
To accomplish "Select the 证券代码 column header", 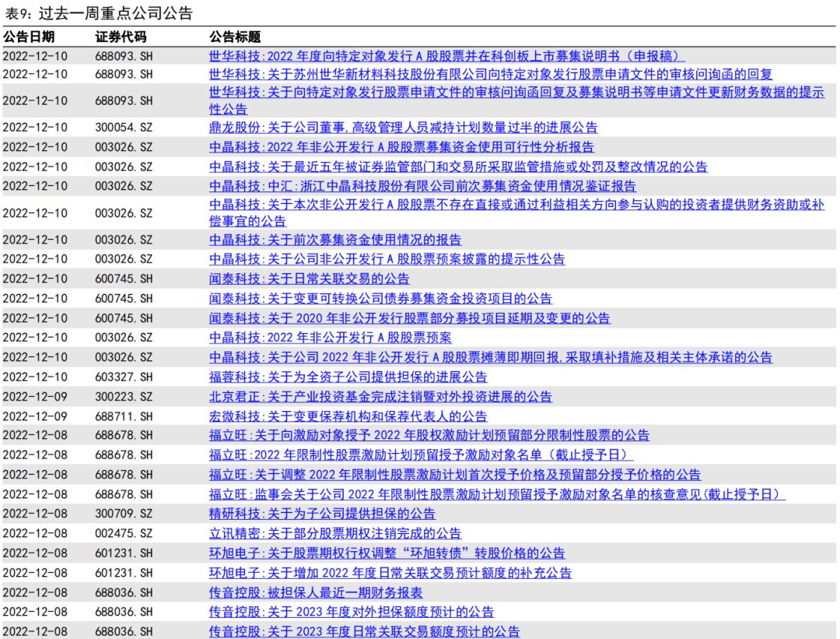I will (121, 37).
